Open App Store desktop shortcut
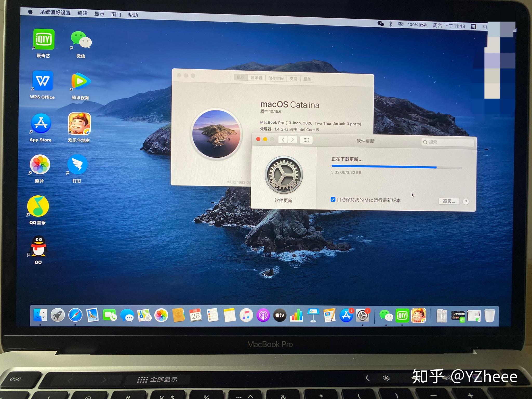The image size is (532, 399). (x=41, y=123)
